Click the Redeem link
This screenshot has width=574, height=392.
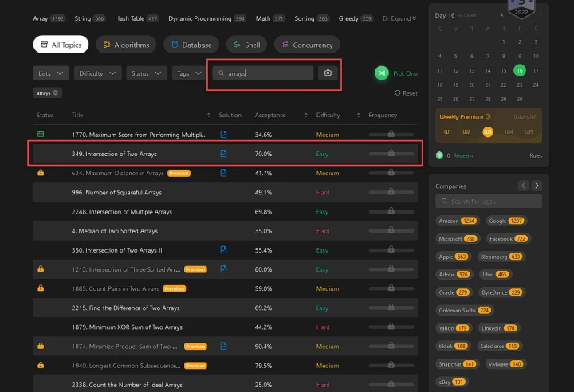[x=462, y=155]
